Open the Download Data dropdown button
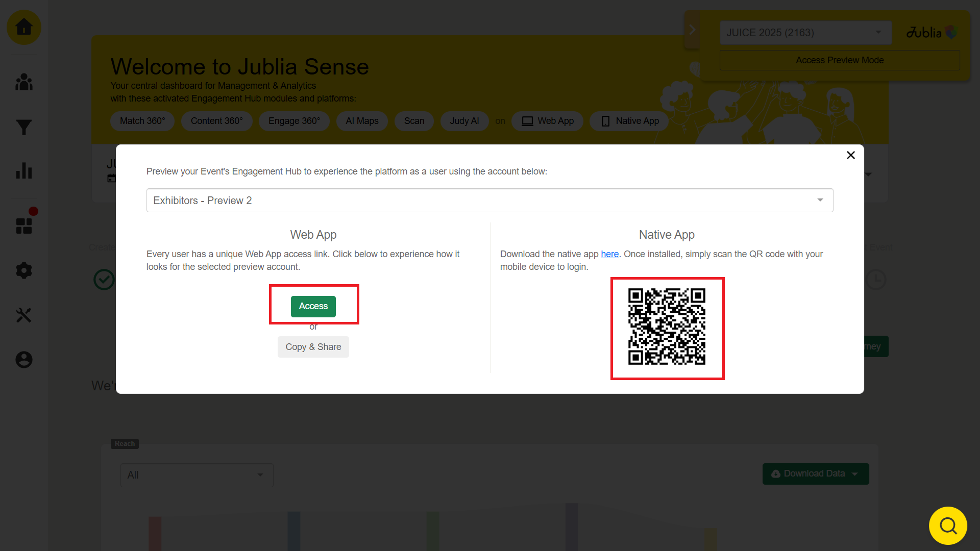The width and height of the screenshot is (980, 551). tap(815, 473)
